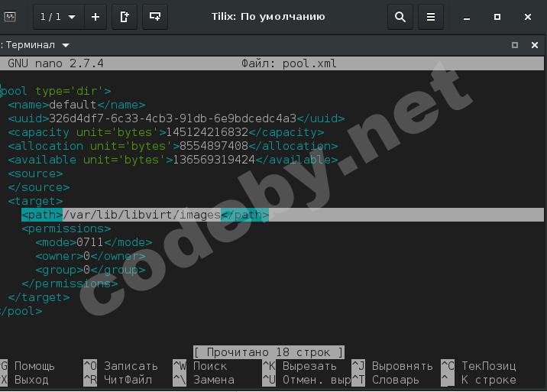Place cursor on the uuid line

[176, 118]
